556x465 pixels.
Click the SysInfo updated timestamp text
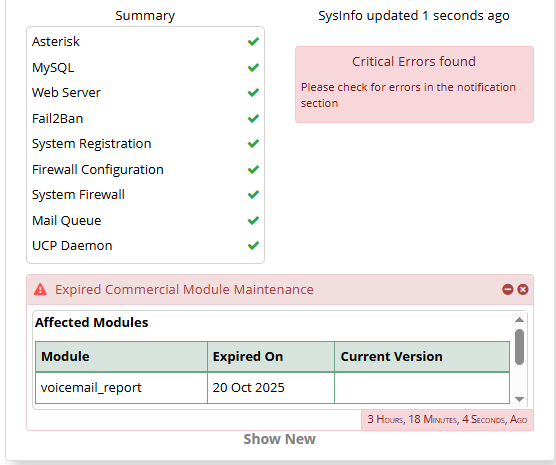click(x=414, y=16)
